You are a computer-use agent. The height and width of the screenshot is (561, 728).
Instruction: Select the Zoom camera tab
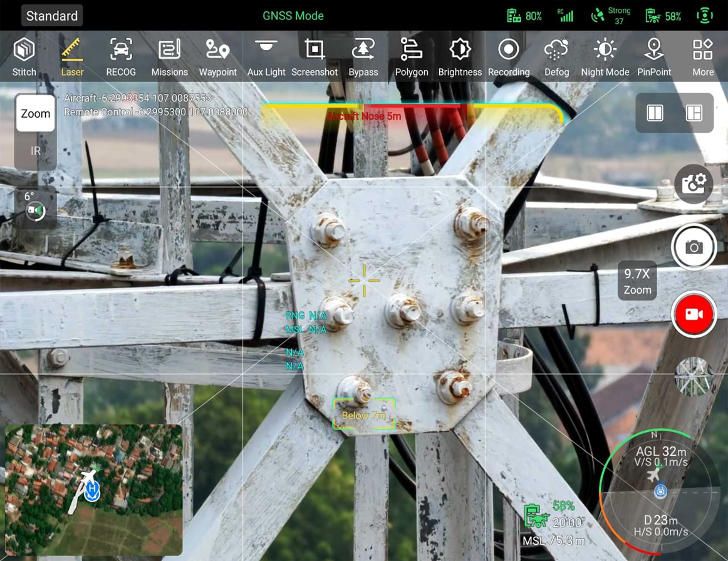click(x=36, y=114)
